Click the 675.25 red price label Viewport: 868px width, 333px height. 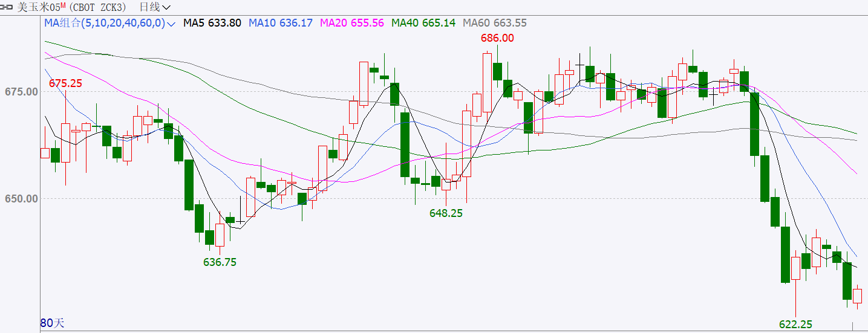tap(65, 83)
